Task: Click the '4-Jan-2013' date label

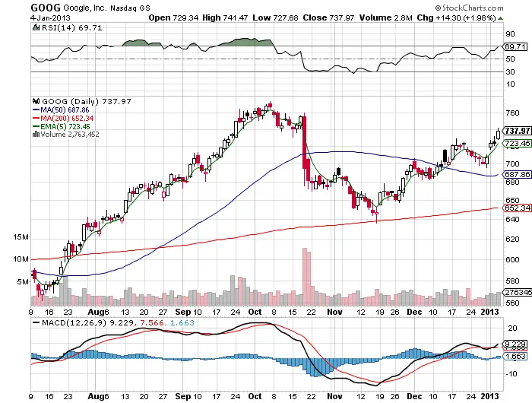Action: pyautogui.click(x=50, y=17)
